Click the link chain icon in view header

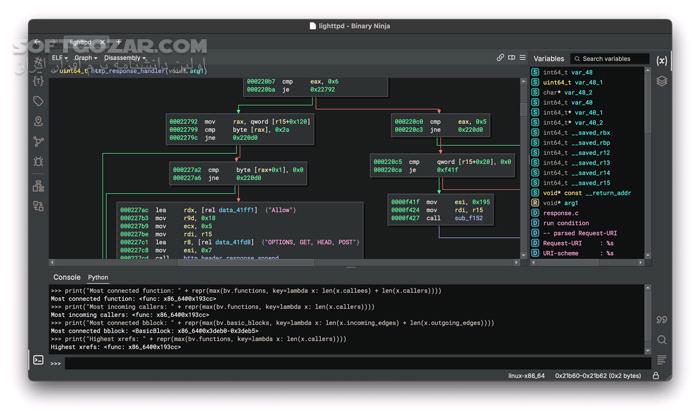500,58
